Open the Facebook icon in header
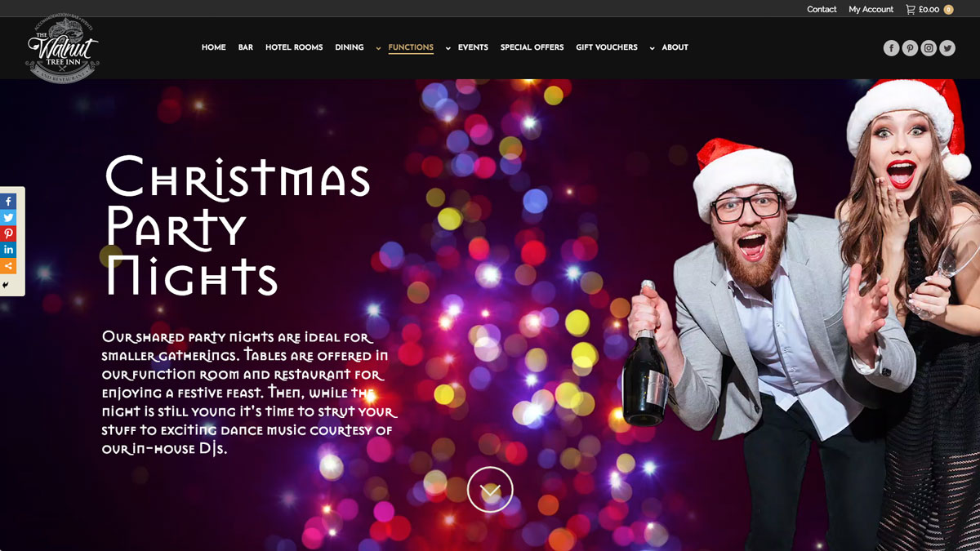Screen dimensions: 980x551 point(891,48)
